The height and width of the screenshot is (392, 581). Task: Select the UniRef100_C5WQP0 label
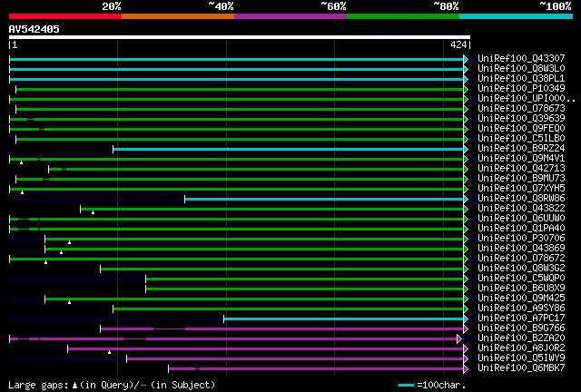point(521,279)
